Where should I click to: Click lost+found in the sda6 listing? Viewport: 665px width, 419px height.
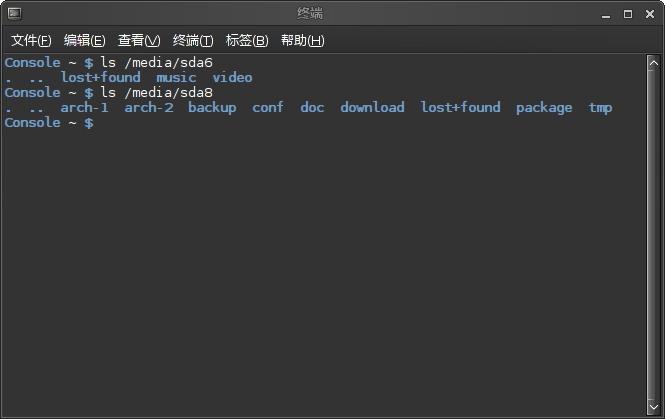[101, 78]
